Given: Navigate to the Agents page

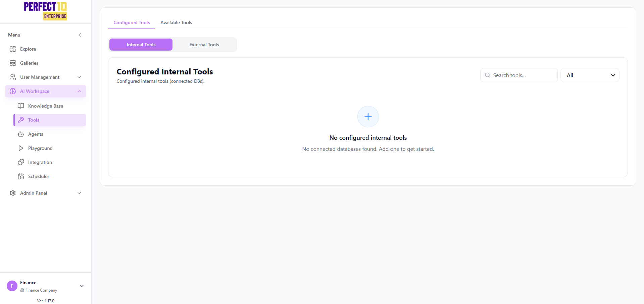Looking at the screenshot, I should point(50,134).
